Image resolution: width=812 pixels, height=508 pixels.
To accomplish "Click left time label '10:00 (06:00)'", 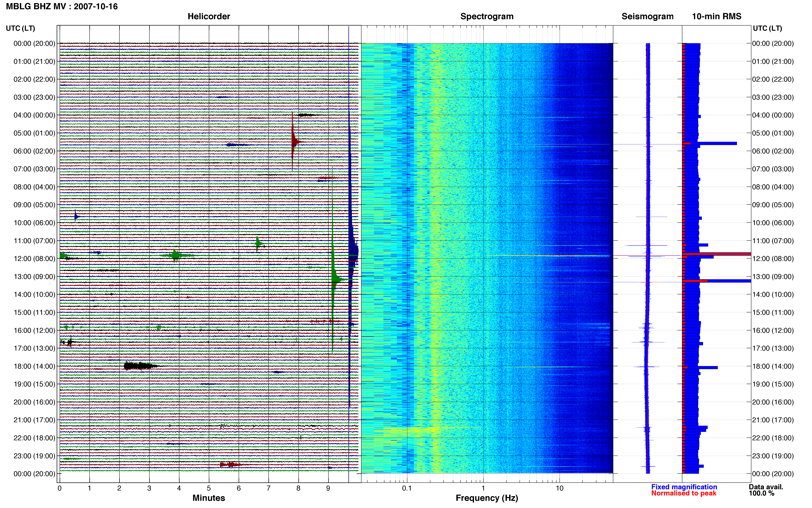I will [34, 223].
